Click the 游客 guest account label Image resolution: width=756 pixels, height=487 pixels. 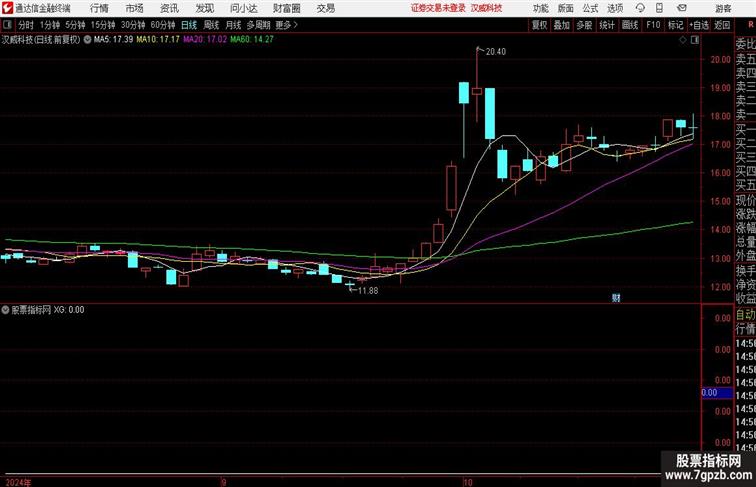(x=723, y=8)
